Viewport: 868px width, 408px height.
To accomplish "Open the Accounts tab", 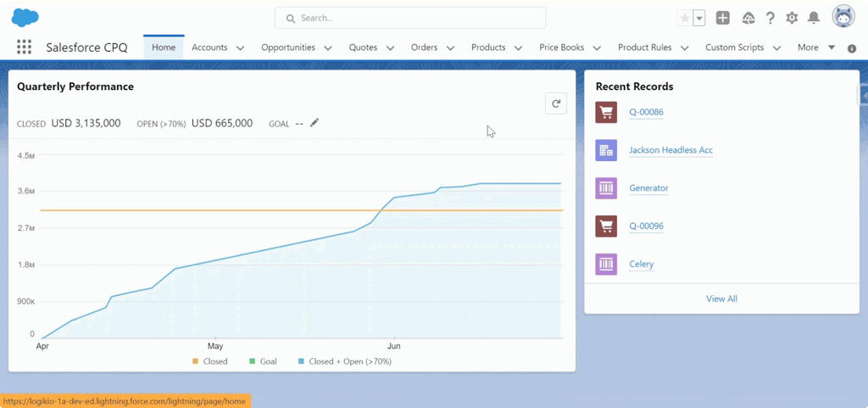I will point(210,48).
